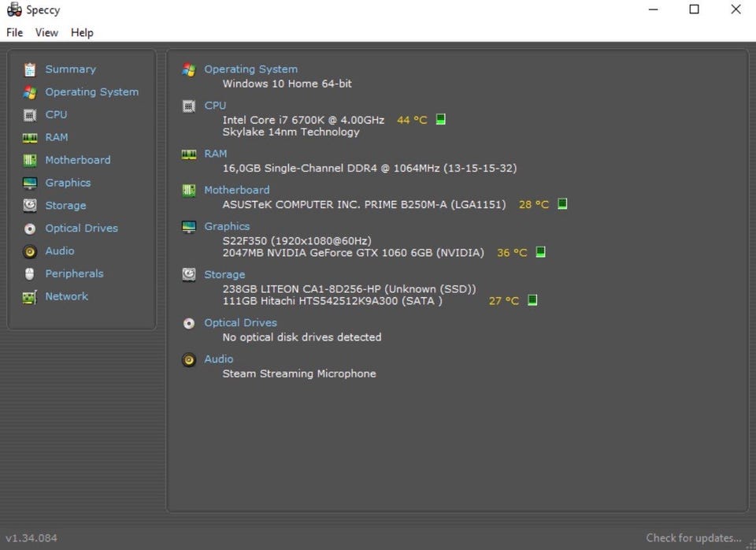Click the Network card icon in sidebar

[x=30, y=297]
